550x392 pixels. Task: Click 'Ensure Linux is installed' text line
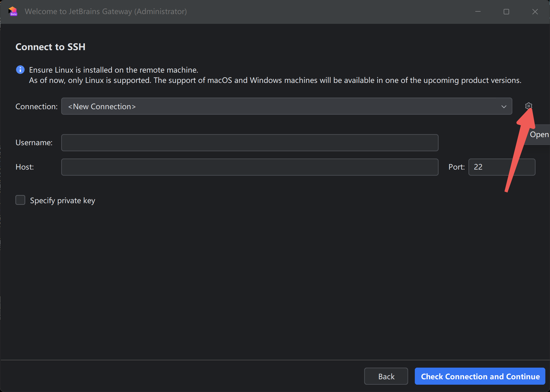[x=114, y=70]
